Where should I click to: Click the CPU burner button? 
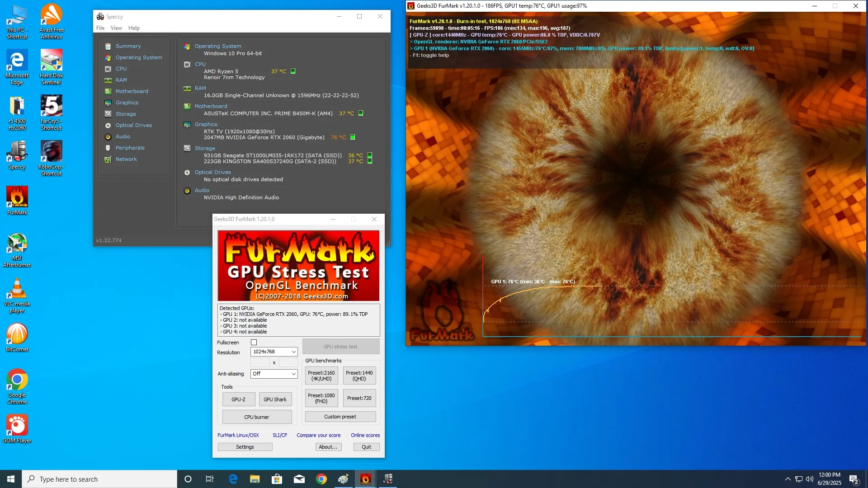tap(257, 417)
